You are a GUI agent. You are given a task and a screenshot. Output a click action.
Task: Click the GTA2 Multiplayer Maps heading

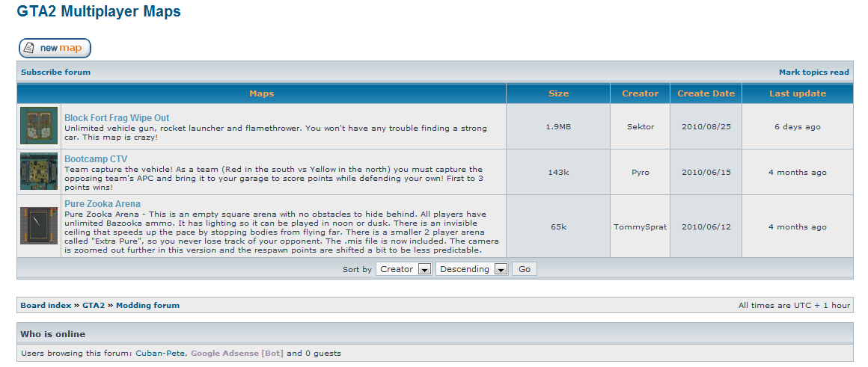(x=99, y=12)
